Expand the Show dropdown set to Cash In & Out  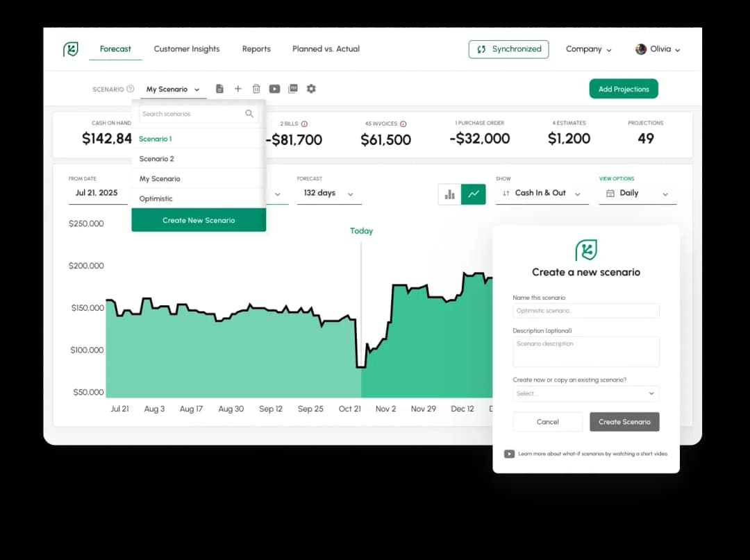coord(542,193)
